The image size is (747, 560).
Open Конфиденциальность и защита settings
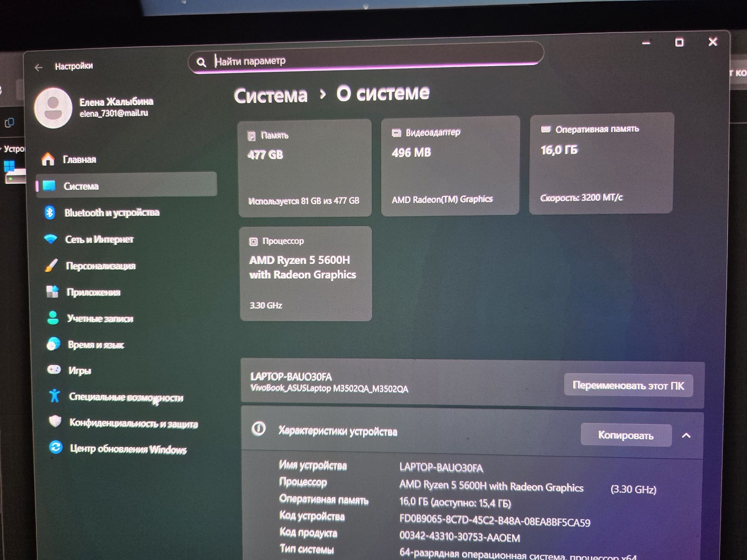point(134,423)
